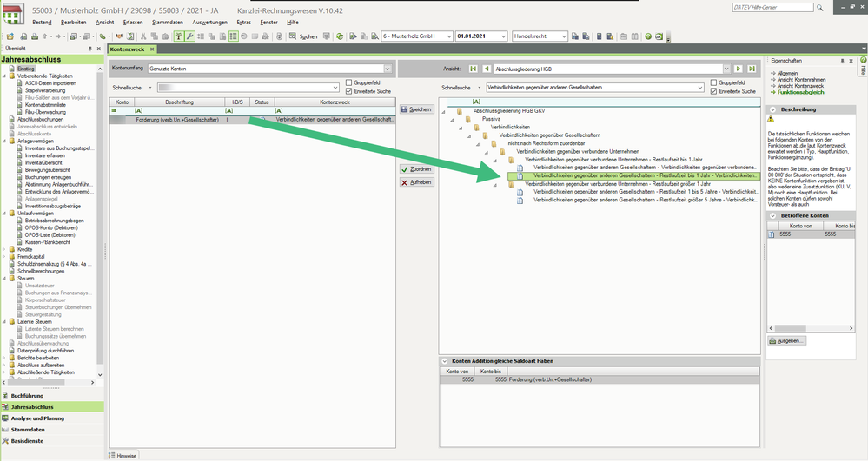Image resolution: width=868 pixels, height=461 pixels.
Task: Go to last view green arrow
Action: [x=752, y=69]
